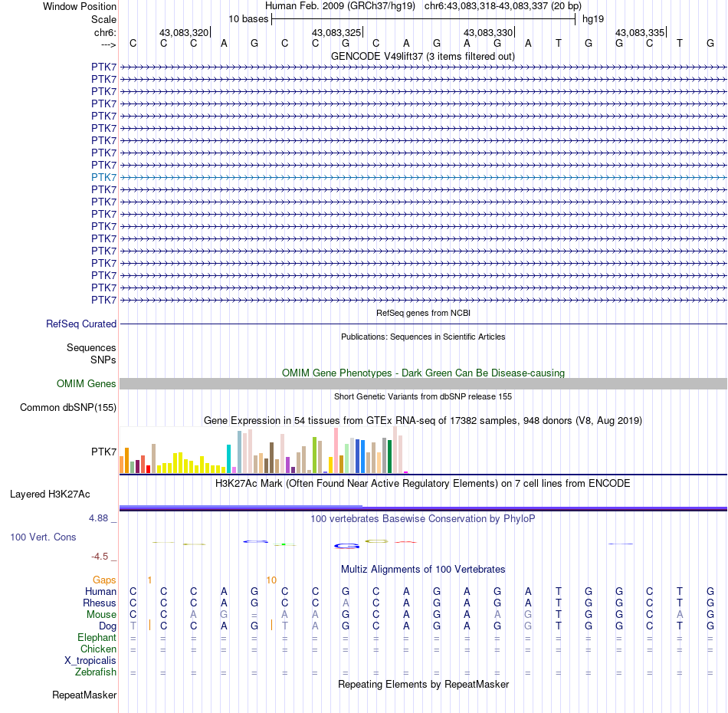Click the Human alignment row label
This screenshot has width=728, height=713.
(100, 591)
